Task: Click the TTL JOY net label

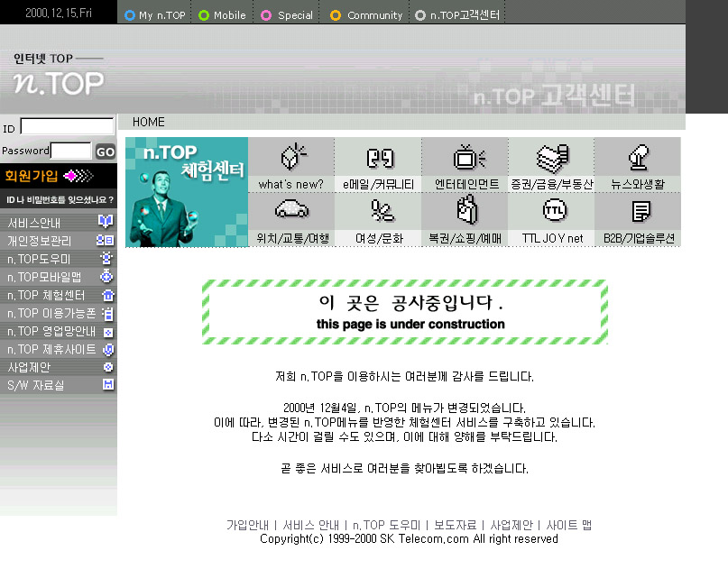Action: click(x=552, y=238)
